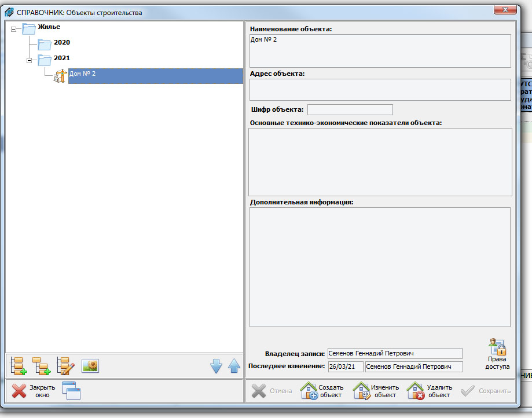Click the leftmost add-group tree icon
This screenshot has height=418, width=532.
[19, 366]
